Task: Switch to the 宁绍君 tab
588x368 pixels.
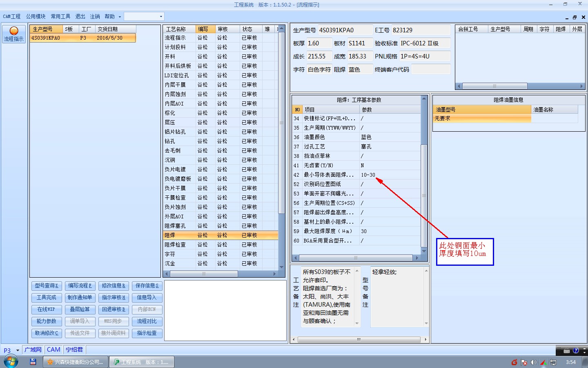Action: click(x=74, y=350)
